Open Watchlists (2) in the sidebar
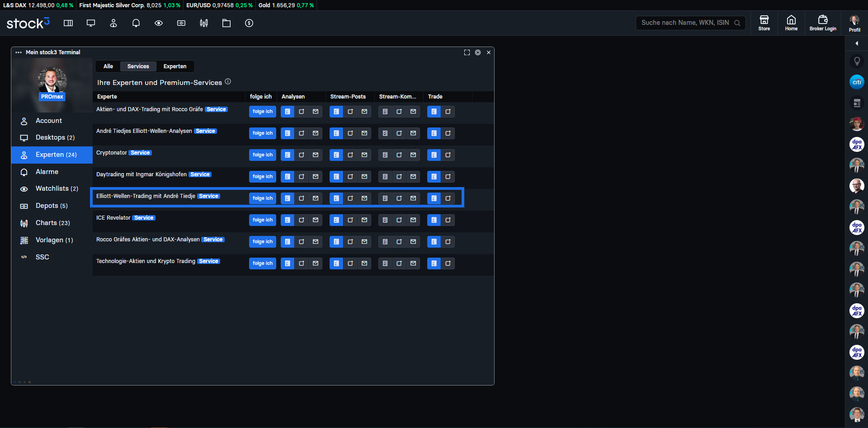868x428 pixels. (52, 188)
